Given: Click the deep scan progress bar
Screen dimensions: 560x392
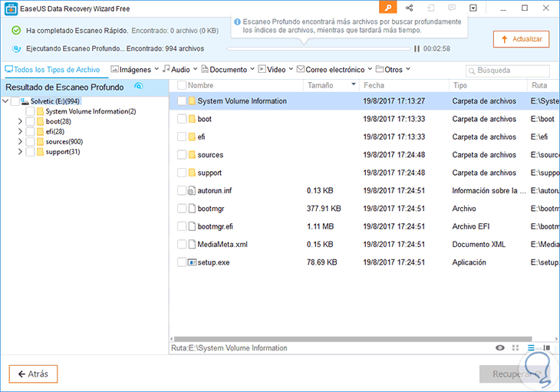Looking at the screenshot, I should tap(319, 48).
